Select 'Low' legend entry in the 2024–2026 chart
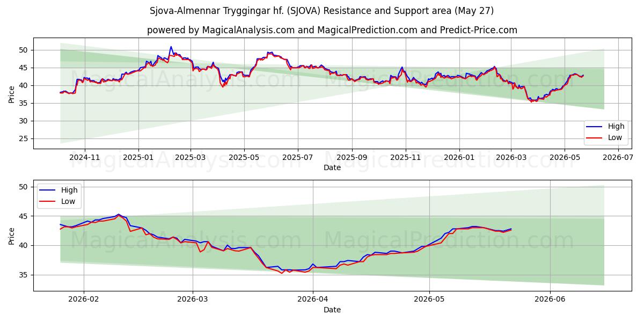The height and width of the screenshot is (322, 644). pyautogui.click(x=604, y=137)
